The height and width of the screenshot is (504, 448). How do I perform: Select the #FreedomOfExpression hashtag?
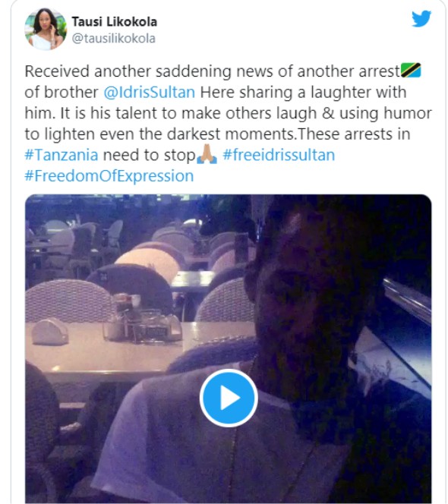(109, 176)
